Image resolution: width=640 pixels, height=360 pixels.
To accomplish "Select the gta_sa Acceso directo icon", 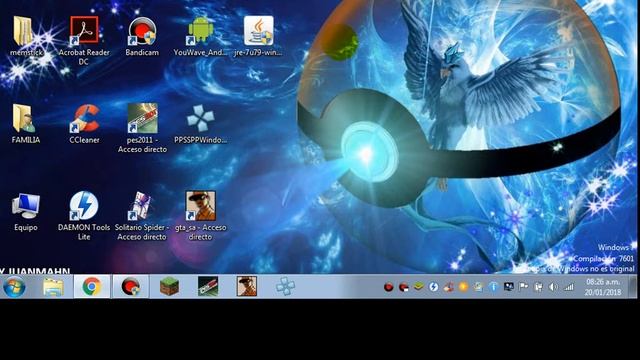I will pyautogui.click(x=200, y=216).
